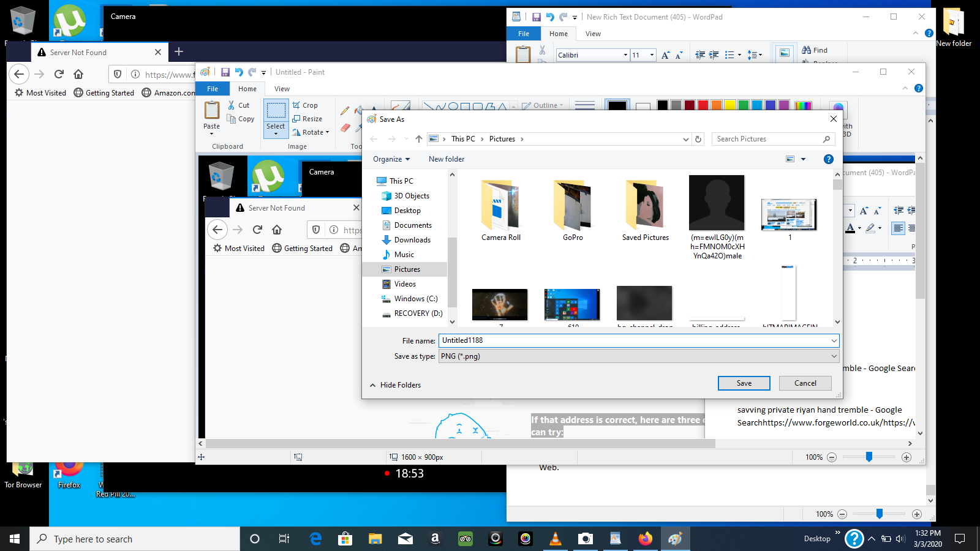The height and width of the screenshot is (551, 980).
Task: Click the Crop tool in Paint's Image group
Action: click(x=305, y=105)
